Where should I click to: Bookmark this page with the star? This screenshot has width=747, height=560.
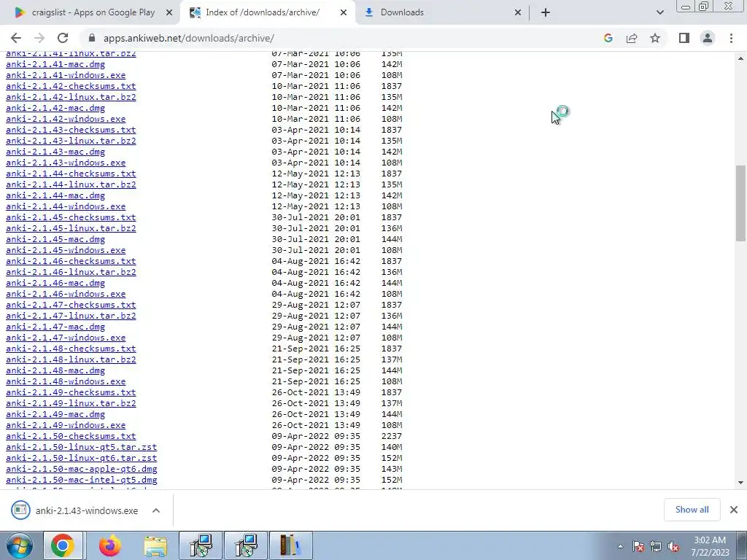tap(655, 38)
